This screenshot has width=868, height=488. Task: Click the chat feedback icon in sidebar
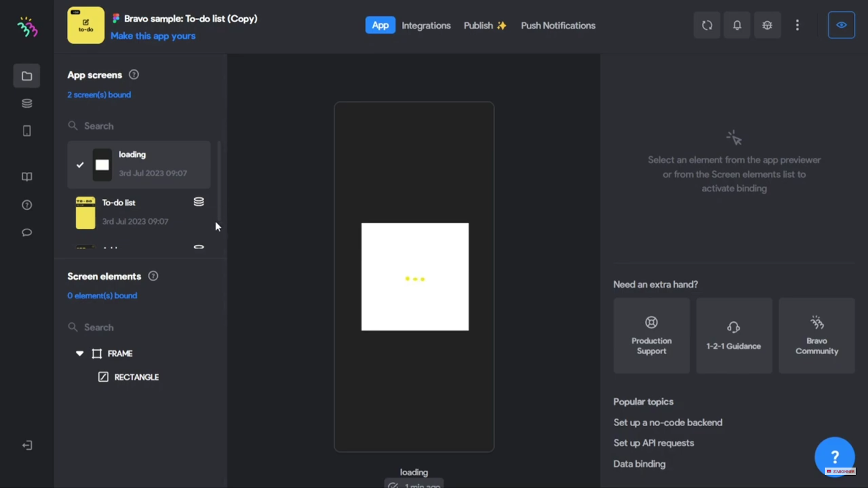pyautogui.click(x=27, y=232)
